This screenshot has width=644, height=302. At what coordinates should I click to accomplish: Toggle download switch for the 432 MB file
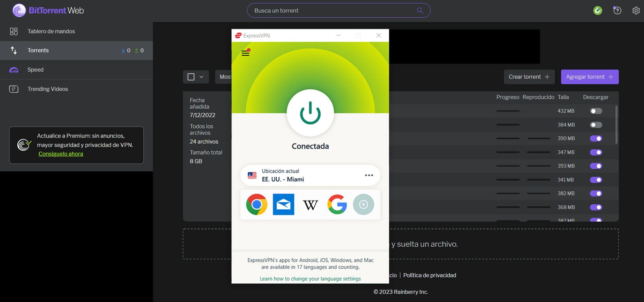(596, 111)
